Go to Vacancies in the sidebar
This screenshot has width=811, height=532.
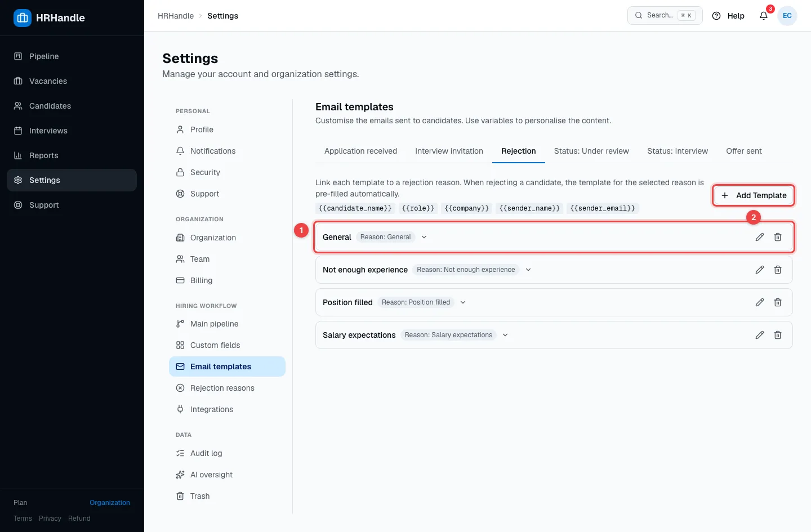click(x=72, y=81)
